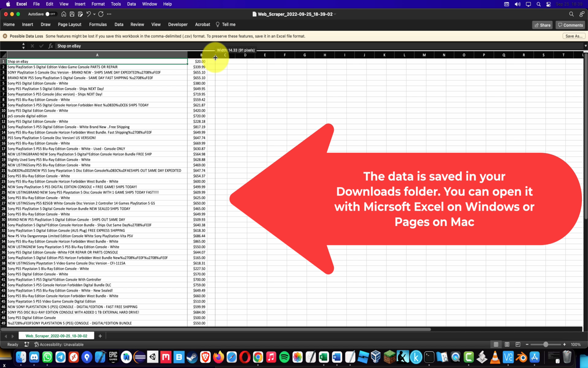Open the Undo history dropdown arrow

click(94, 14)
